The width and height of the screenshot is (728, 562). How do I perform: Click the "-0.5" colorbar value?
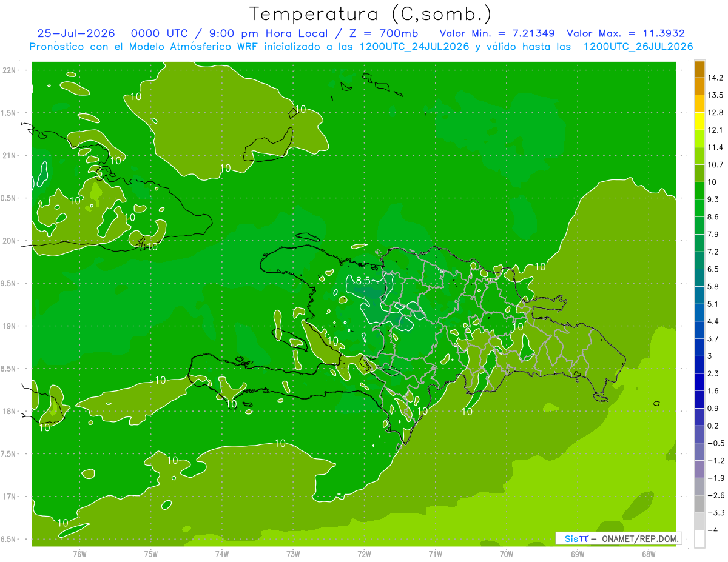715,443
